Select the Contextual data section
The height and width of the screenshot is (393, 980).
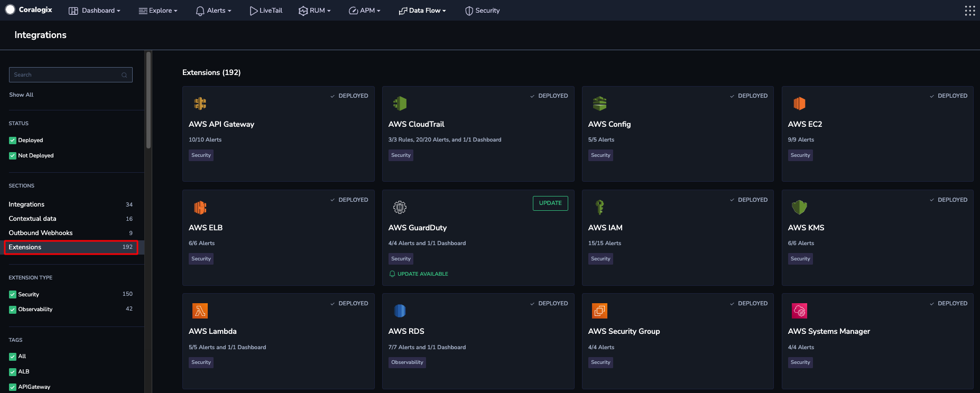click(71, 219)
